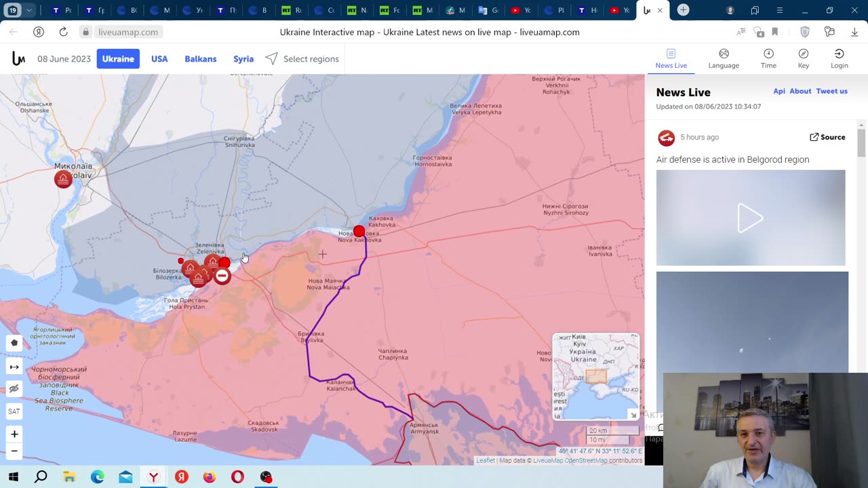Read 'Air defense is active in Belgorod region'

[x=732, y=160]
